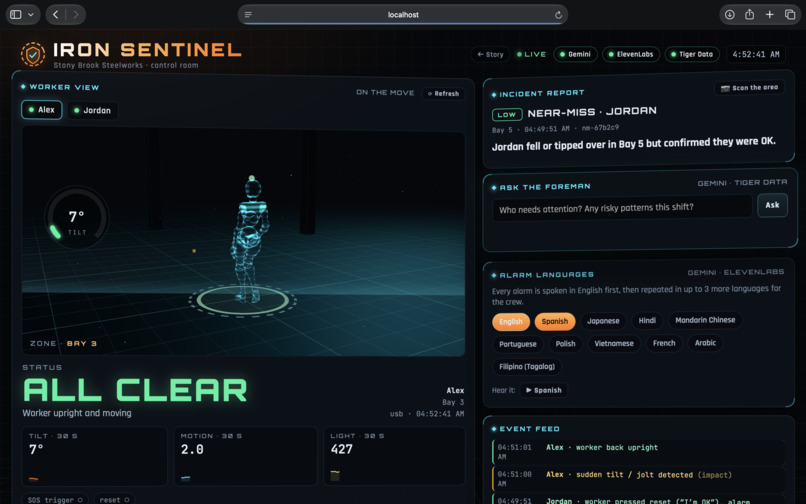806x504 pixels.
Task: Click the reader/page menu icon in address bar
Action: coord(248,14)
